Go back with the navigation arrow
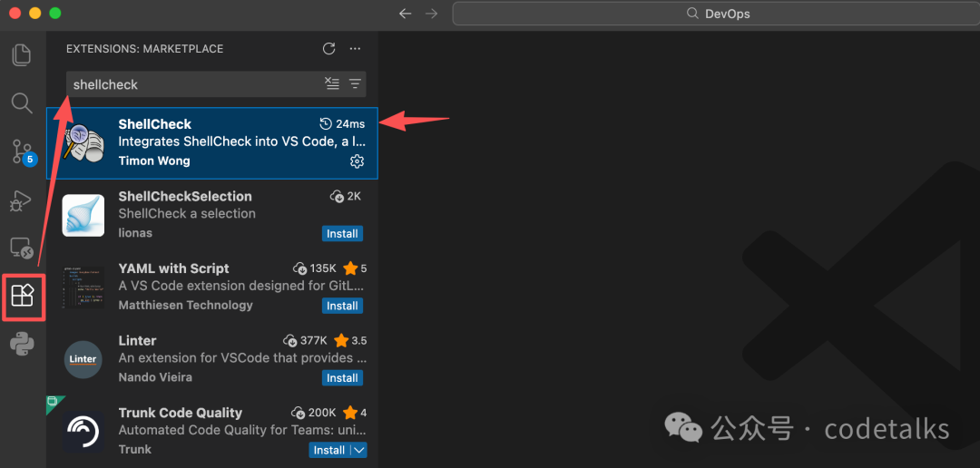 pyautogui.click(x=405, y=13)
